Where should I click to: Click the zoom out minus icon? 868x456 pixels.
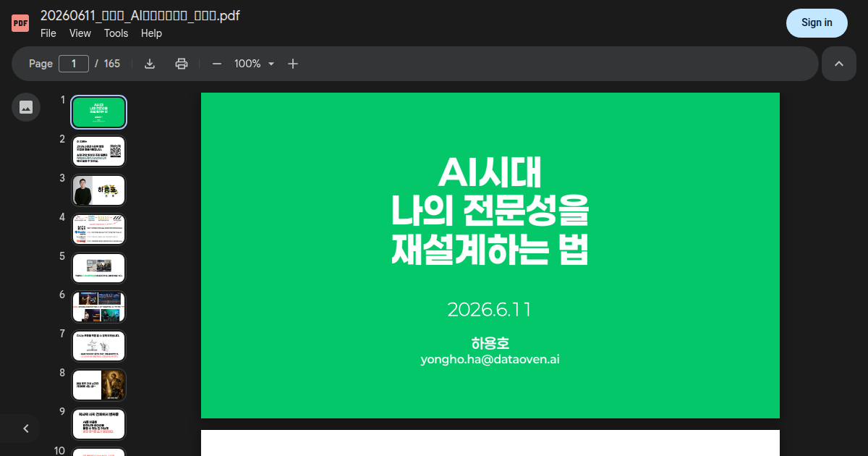216,64
